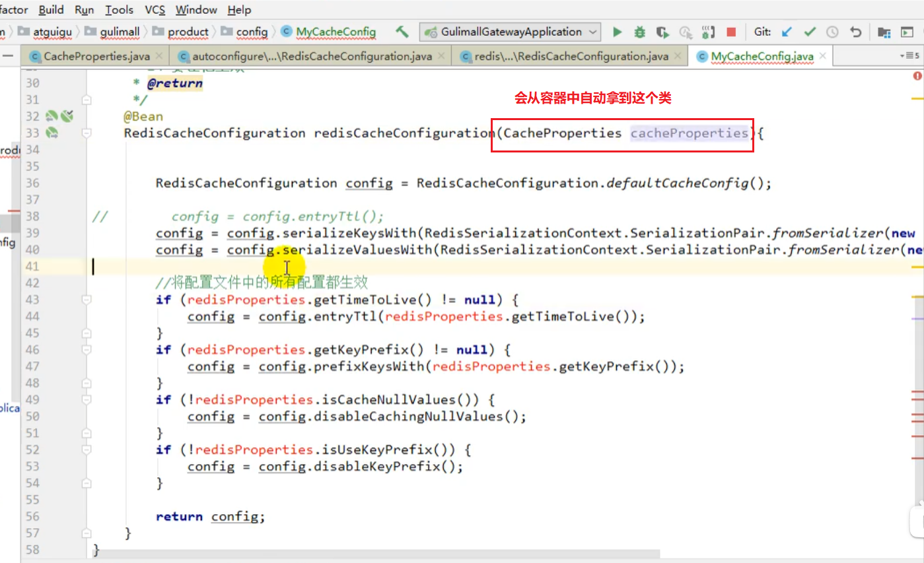Switch to autoconfigure RedisCacheConfiguration.java tab
The height and width of the screenshot is (563, 924).
[x=310, y=57]
